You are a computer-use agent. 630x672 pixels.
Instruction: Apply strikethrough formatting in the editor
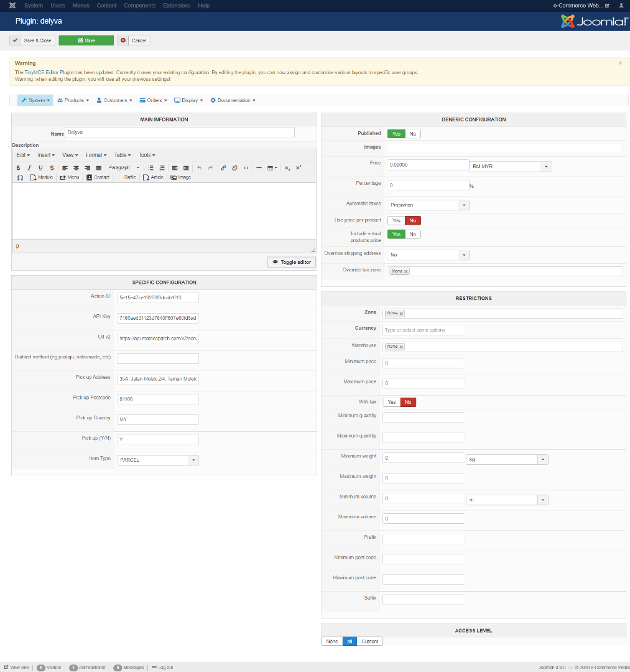52,168
